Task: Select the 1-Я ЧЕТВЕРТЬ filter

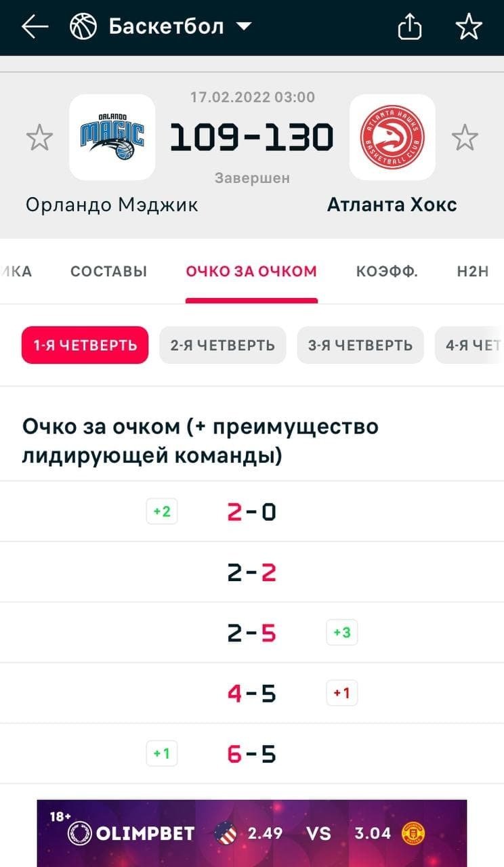Action: 85,345
